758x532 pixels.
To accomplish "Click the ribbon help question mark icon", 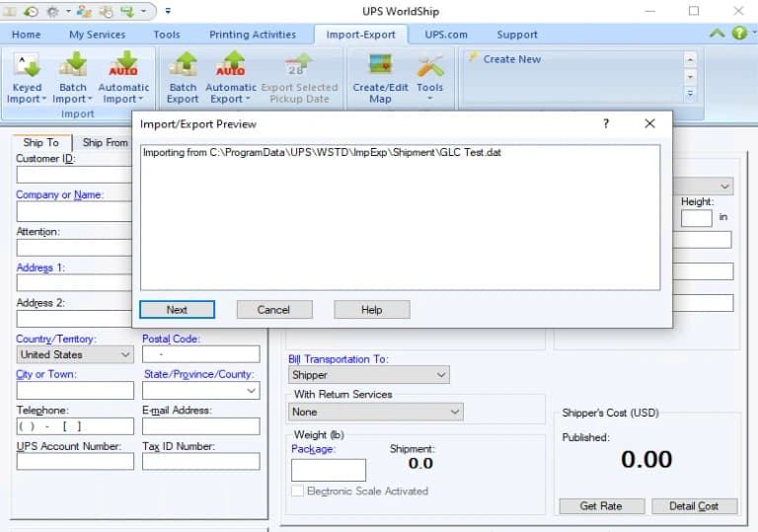I will point(739,33).
